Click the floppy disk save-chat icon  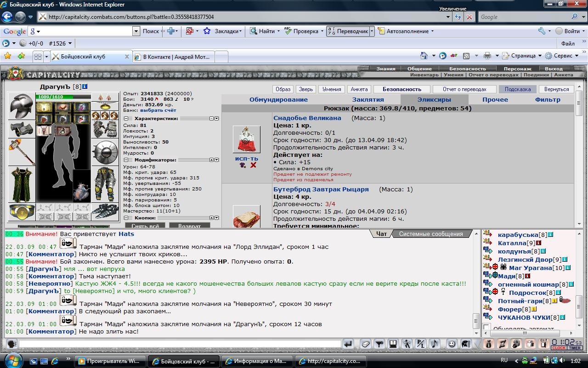(393, 344)
